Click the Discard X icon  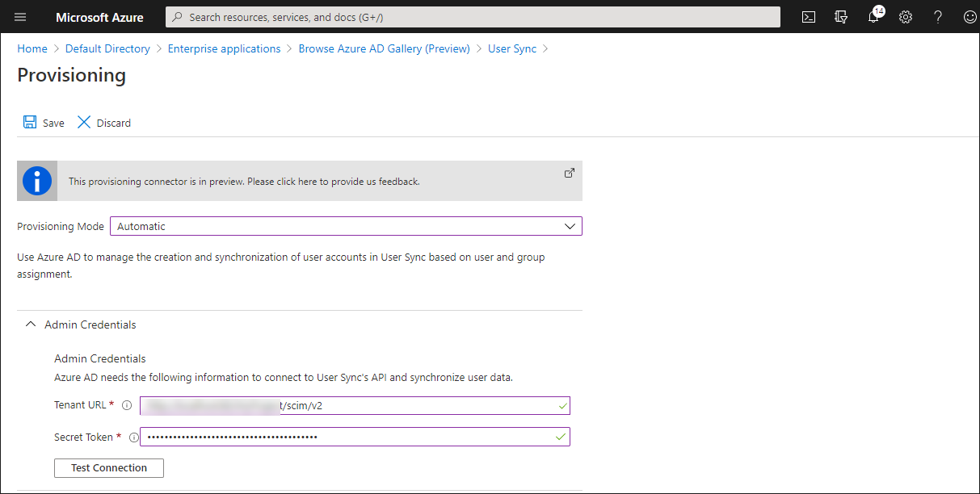point(84,123)
